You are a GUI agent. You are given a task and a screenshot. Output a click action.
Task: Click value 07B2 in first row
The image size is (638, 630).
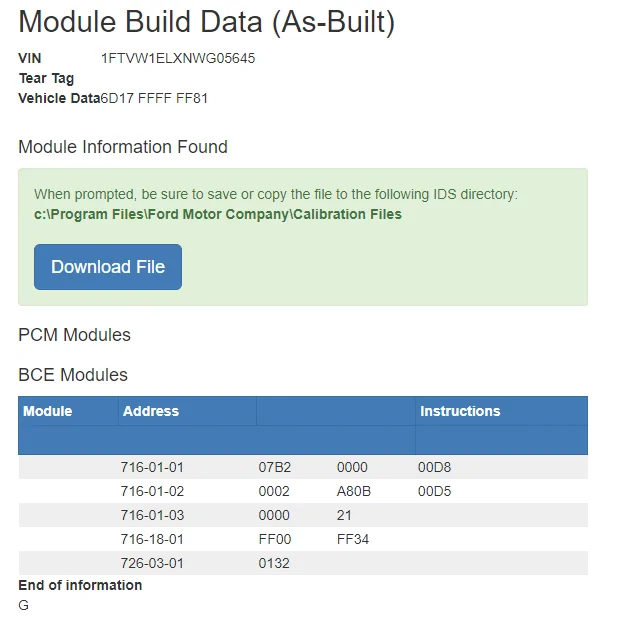click(274, 467)
